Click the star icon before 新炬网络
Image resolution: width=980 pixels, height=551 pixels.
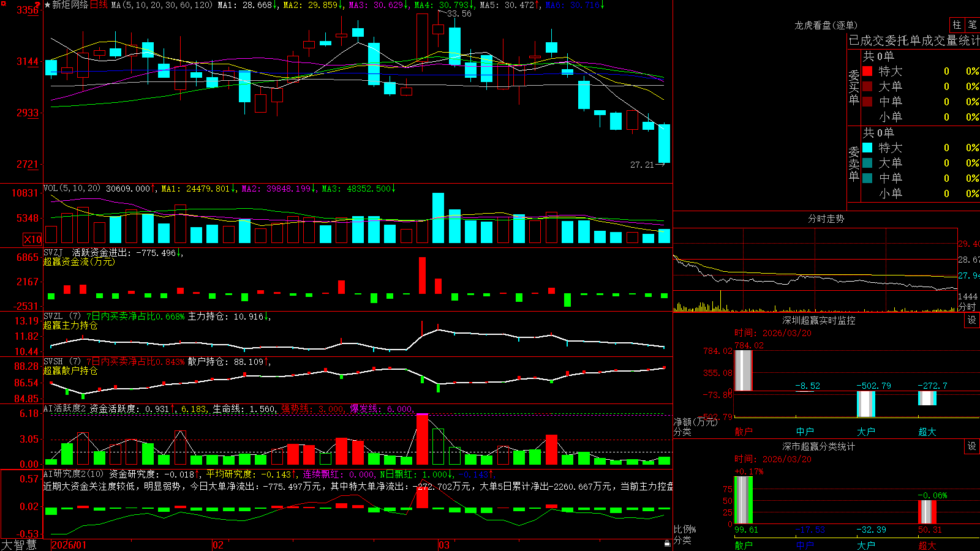tap(47, 5)
